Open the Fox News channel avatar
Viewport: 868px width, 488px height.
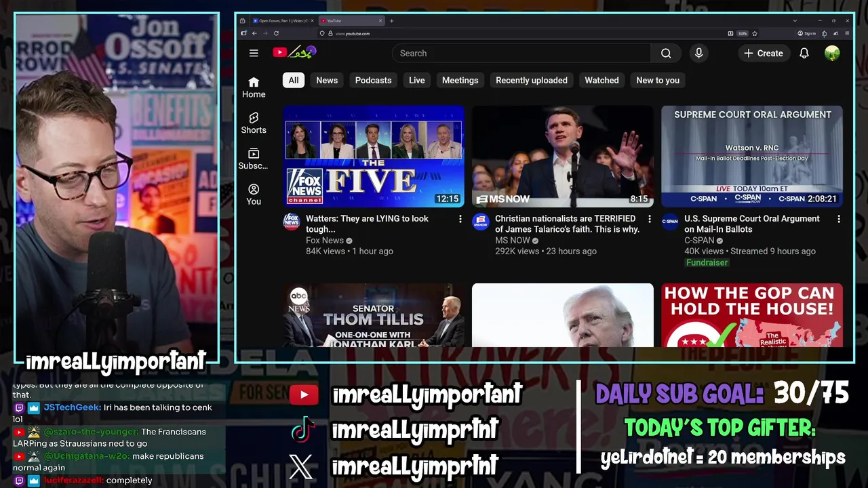(292, 222)
